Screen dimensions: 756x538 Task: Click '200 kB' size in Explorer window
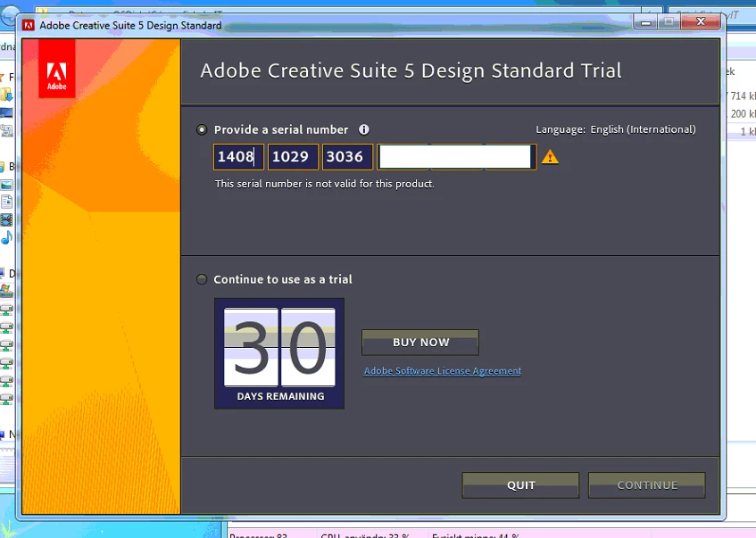pyautogui.click(x=743, y=114)
